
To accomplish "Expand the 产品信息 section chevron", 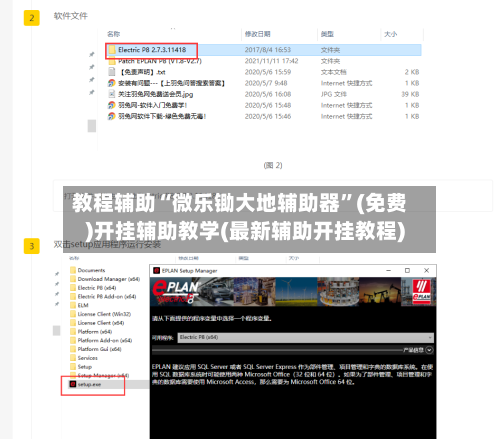I will click(429, 350).
